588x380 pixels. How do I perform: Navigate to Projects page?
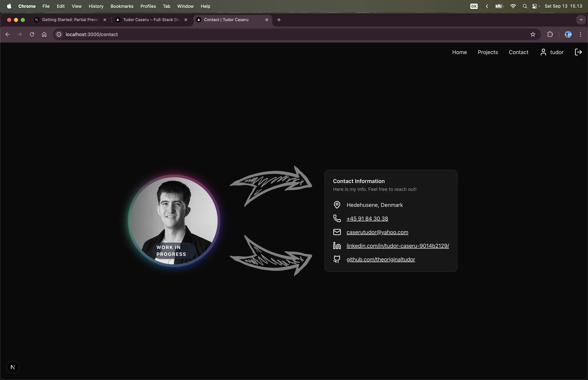488,52
